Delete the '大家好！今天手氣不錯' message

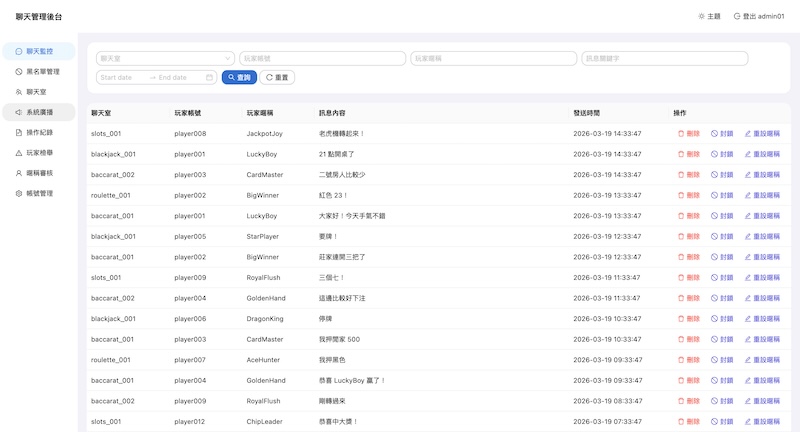pos(689,216)
